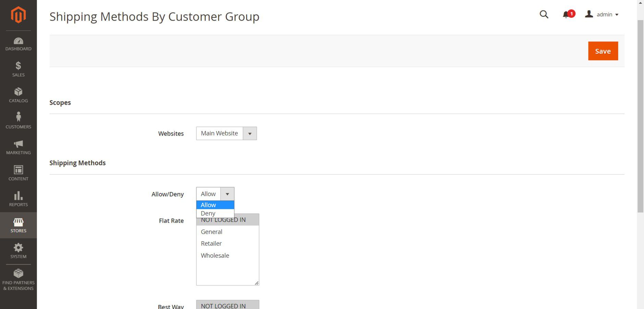Viewport: 644px width, 309px height.
Task: Select Retailer in Flat Rate list
Action: 211,244
